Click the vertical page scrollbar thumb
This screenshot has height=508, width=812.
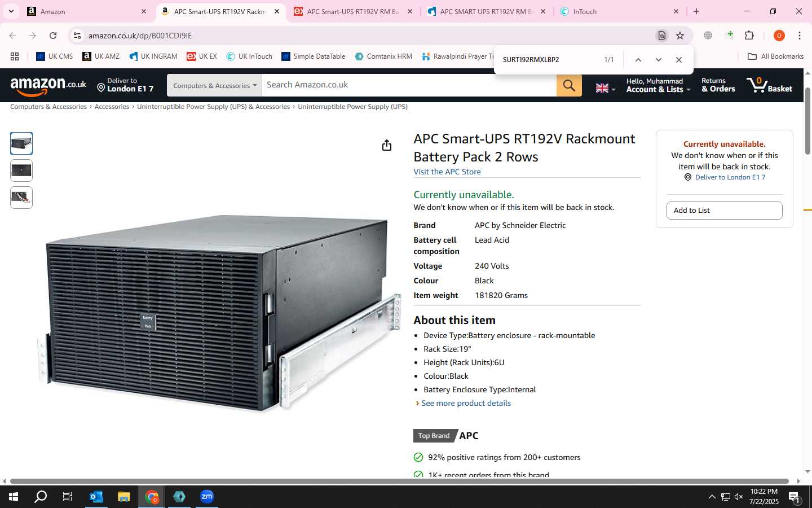point(807,121)
